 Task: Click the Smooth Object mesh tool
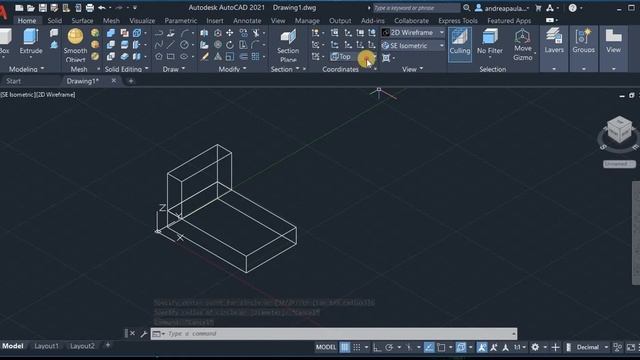tap(76, 44)
